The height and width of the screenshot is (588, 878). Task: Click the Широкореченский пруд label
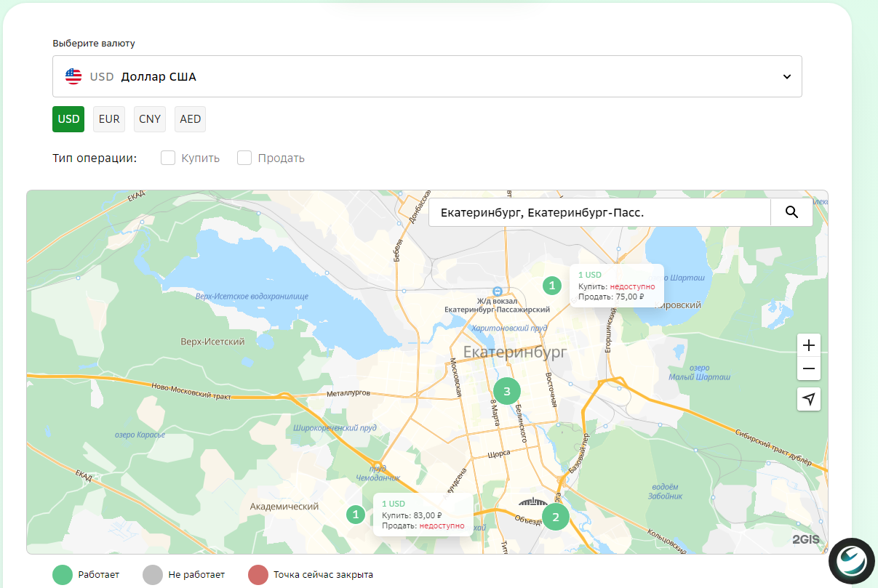pos(335,428)
